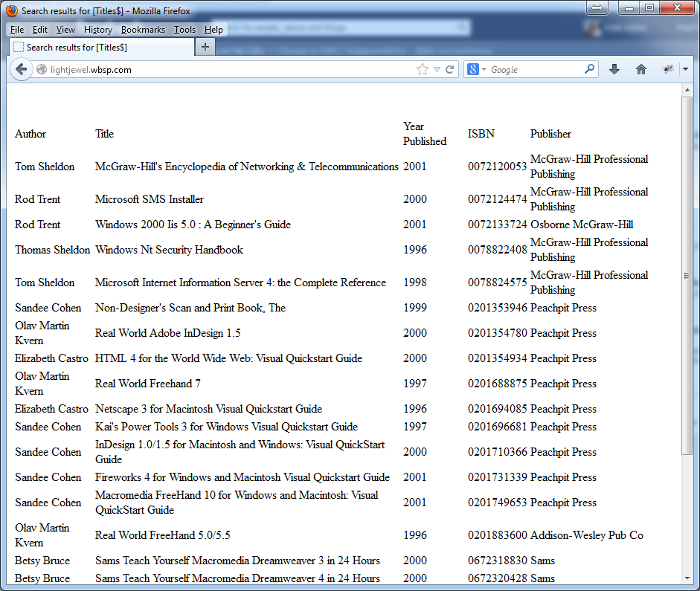Click the window resize arrows button

pyautogui.click(x=597, y=7)
